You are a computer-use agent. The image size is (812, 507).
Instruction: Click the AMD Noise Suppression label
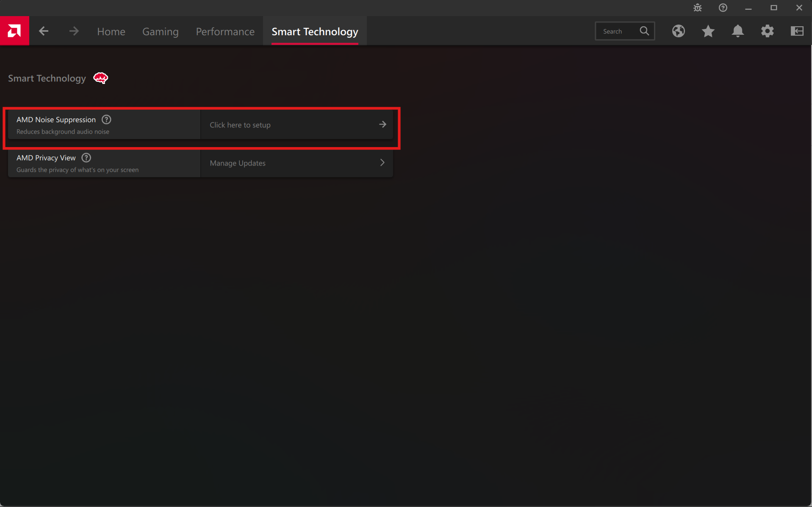(56, 120)
